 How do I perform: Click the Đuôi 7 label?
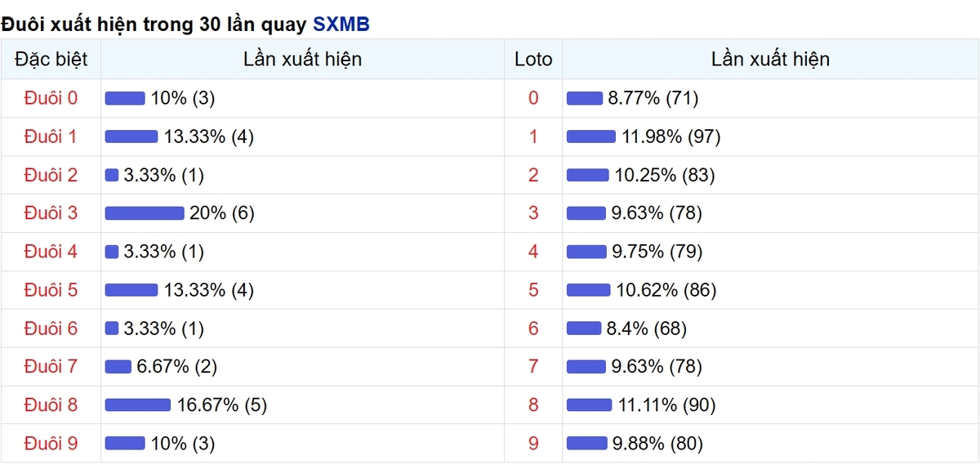click(x=51, y=366)
